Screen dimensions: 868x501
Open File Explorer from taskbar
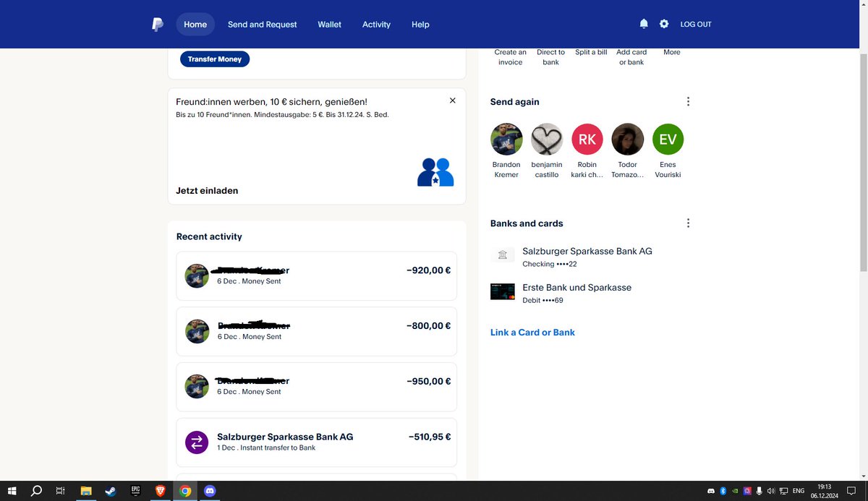coord(86,491)
